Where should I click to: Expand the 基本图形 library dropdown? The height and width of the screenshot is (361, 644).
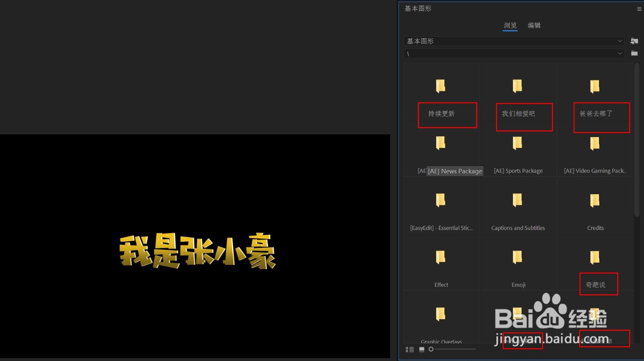point(514,41)
